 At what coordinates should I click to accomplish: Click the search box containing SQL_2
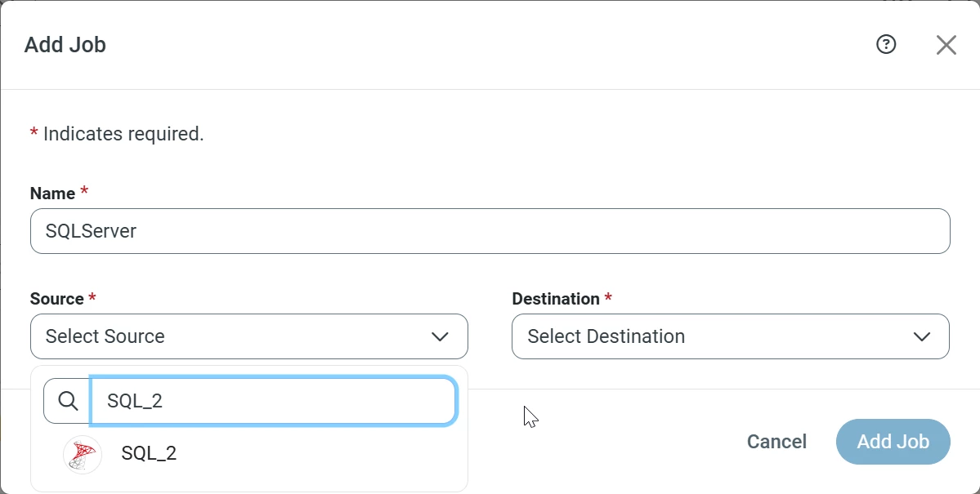(274, 400)
